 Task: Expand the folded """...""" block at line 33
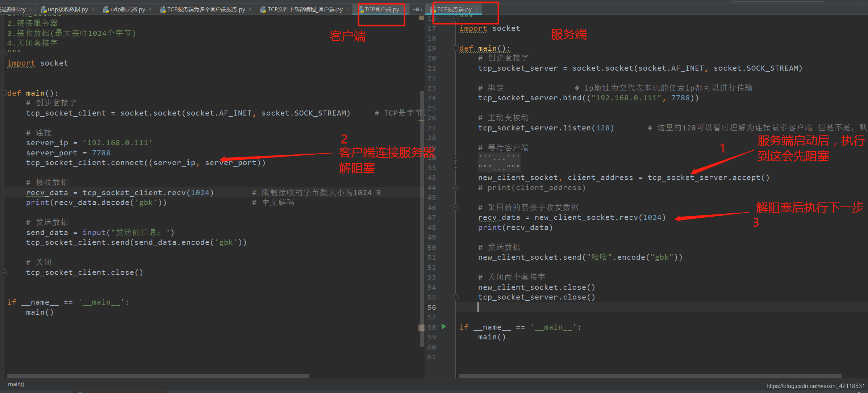456,167
